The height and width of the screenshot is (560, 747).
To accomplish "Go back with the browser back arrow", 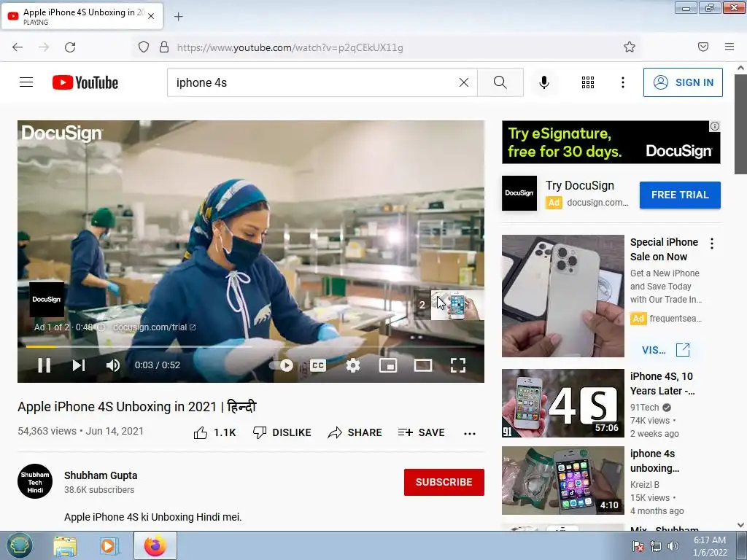I will point(18,47).
